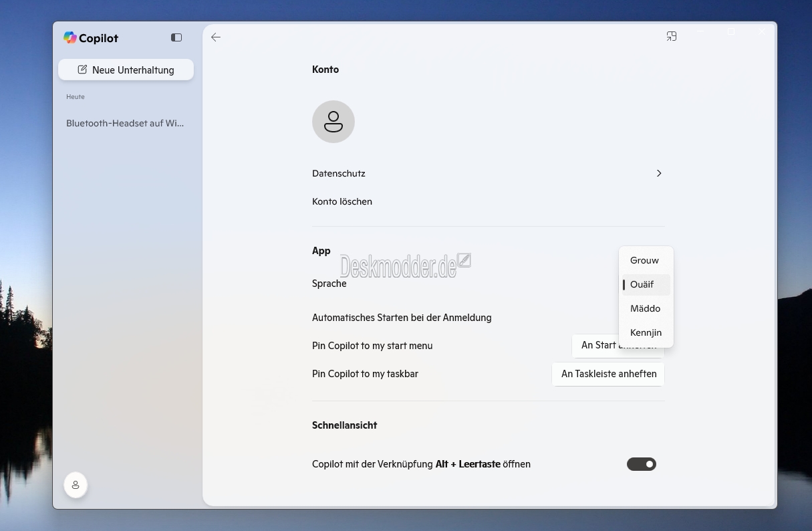The height and width of the screenshot is (531, 812).
Task: Toggle the Alt + Leertaste shortcut switch
Action: pyautogui.click(x=642, y=464)
